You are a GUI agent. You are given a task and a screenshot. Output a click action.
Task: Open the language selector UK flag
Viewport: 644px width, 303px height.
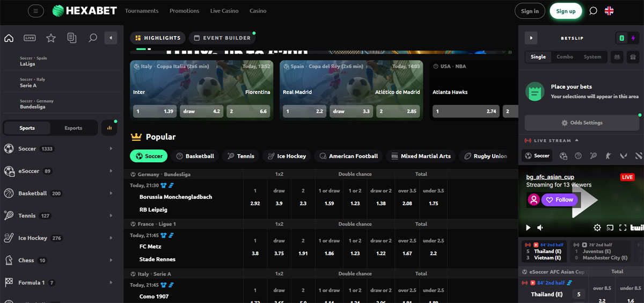609,11
